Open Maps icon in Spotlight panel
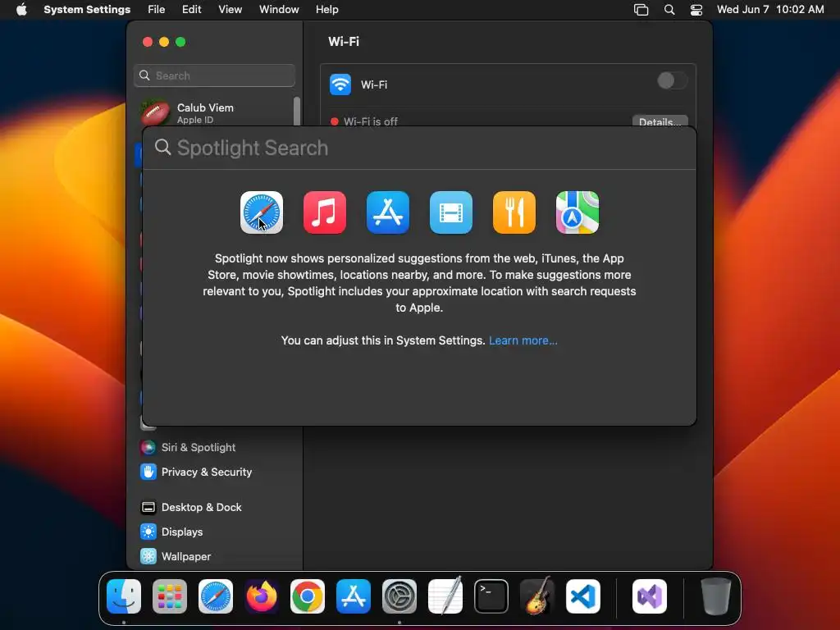 click(x=577, y=212)
